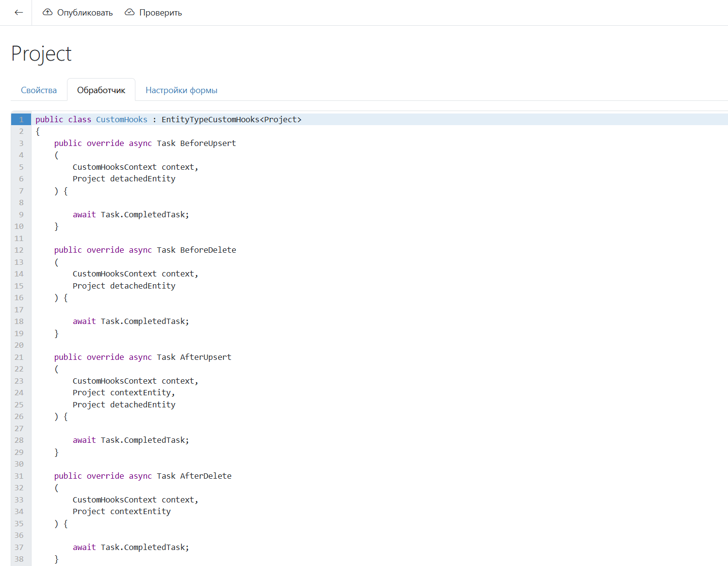The height and width of the screenshot is (566, 728).
Task: Click the cloud check verify icon
Action: (x=130, y=13)
